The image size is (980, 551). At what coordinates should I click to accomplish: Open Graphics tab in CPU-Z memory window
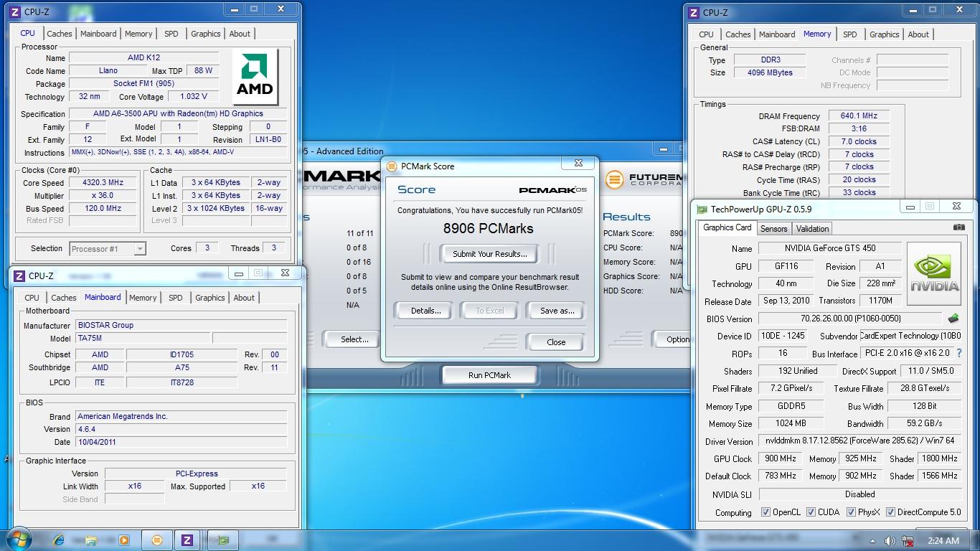pyautogui.click(x=884, y=34)
